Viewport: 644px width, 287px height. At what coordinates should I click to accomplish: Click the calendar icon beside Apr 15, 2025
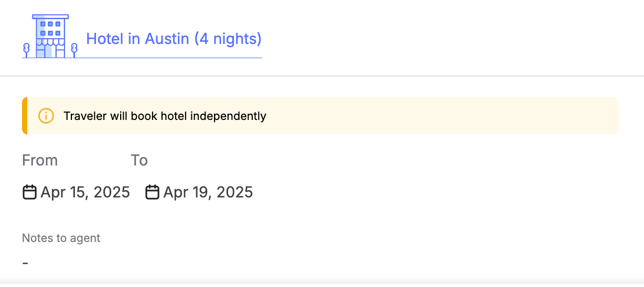29,192
